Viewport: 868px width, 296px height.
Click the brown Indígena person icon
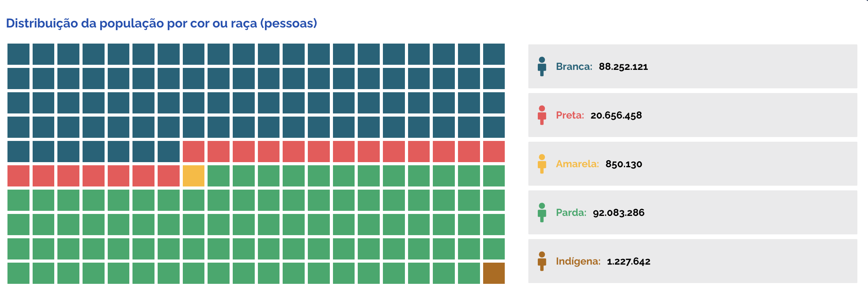coord(542,261)
